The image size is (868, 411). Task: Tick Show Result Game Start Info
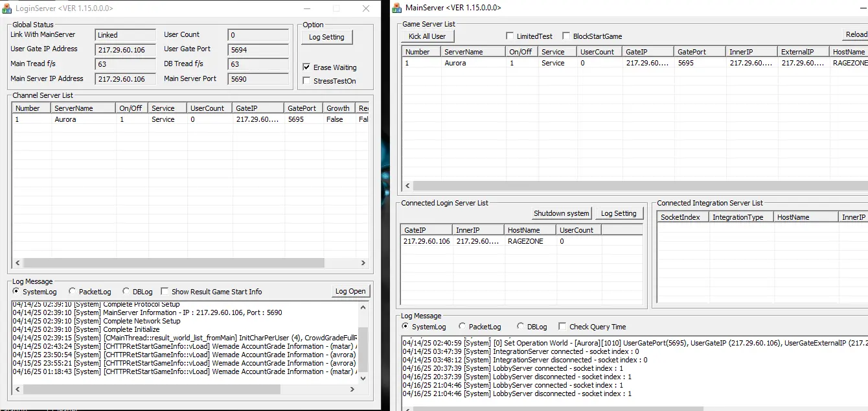point(165,292)
